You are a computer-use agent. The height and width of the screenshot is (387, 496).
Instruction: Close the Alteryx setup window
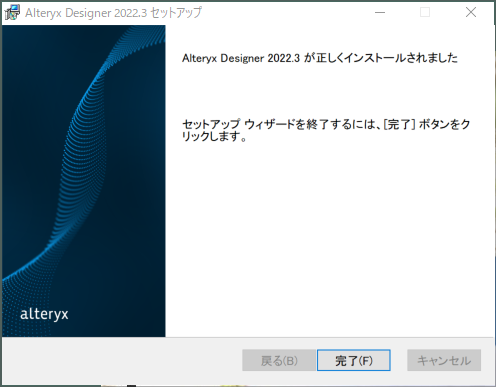(471, 12)
